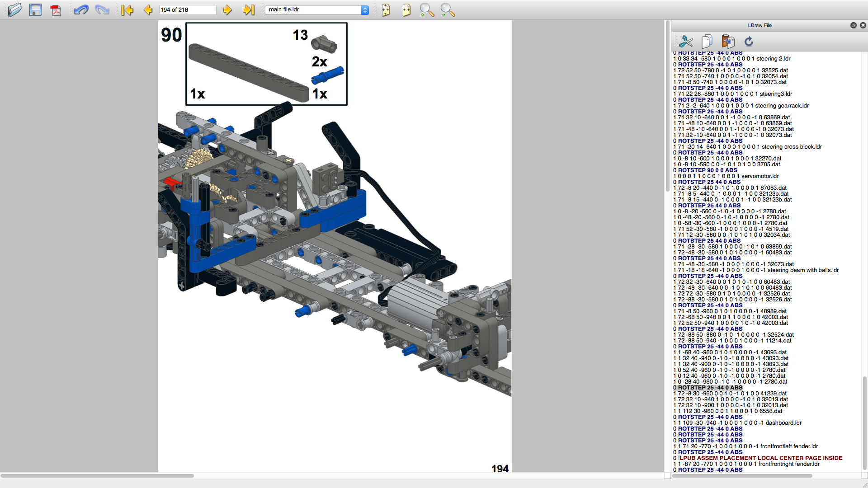Viewport: 868px width, 488px height.
Task: Click the Paste clipboard icon in LDraw File panel
Action: click(x=728, y=42)
